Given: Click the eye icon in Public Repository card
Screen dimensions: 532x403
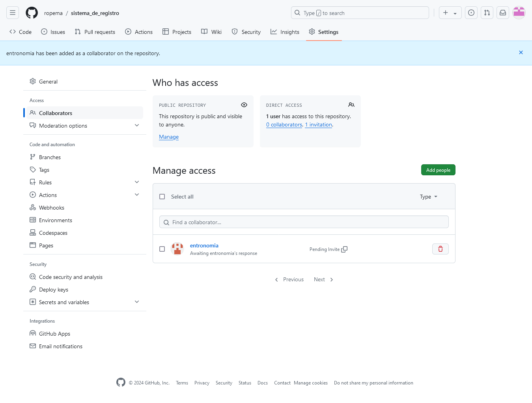Looking at the screenshot, I should pos(244,105).
